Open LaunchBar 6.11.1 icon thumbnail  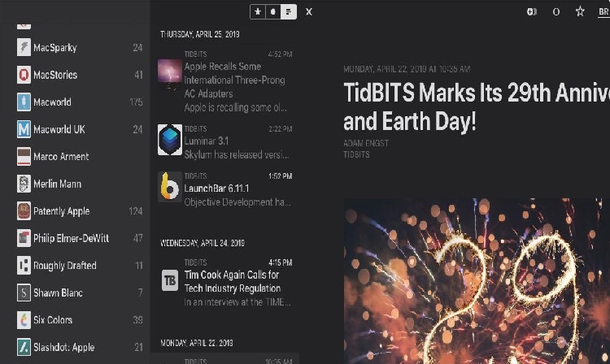[170, 187]
